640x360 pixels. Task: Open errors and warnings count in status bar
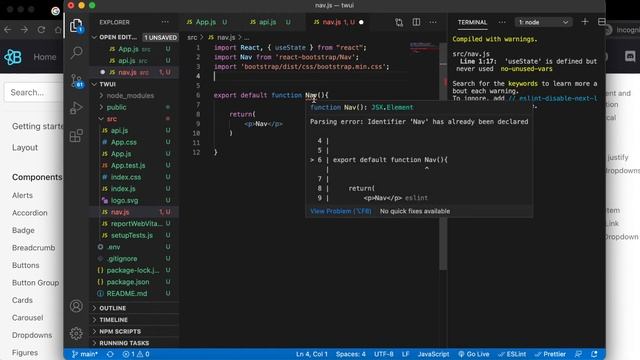[x=136, y=354]
